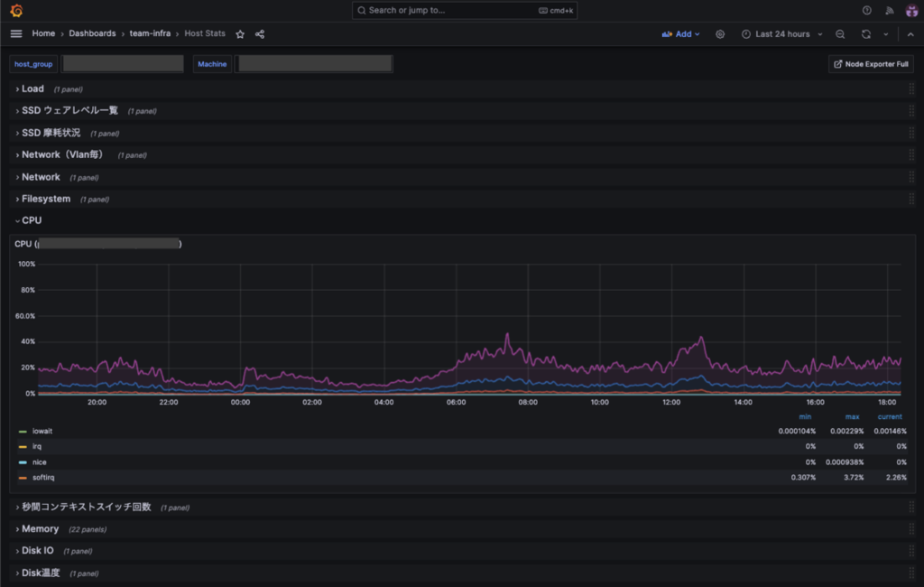Toggle the hamburger navigation menu
This screenshot has height=587, width=924.
coord(16,33)
